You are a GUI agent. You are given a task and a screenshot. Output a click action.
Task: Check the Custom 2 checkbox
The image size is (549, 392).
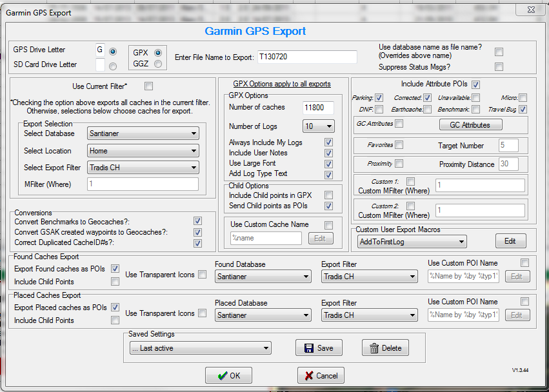[411, 206]
